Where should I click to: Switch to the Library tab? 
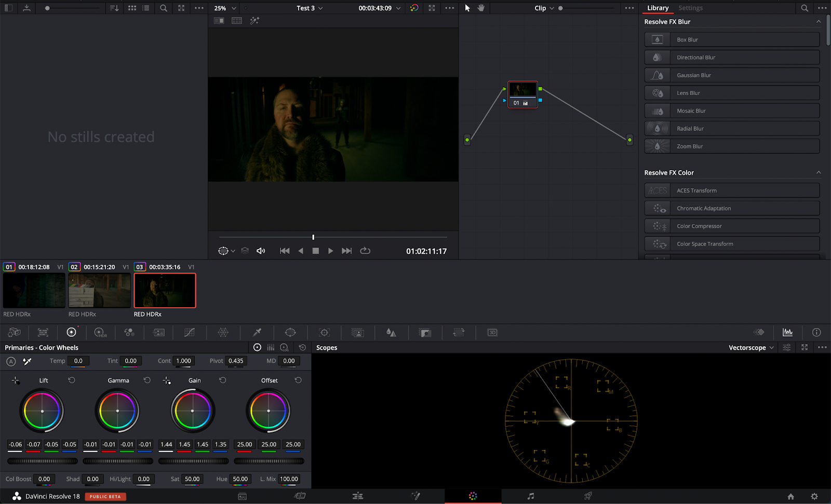tap(658, 8)
